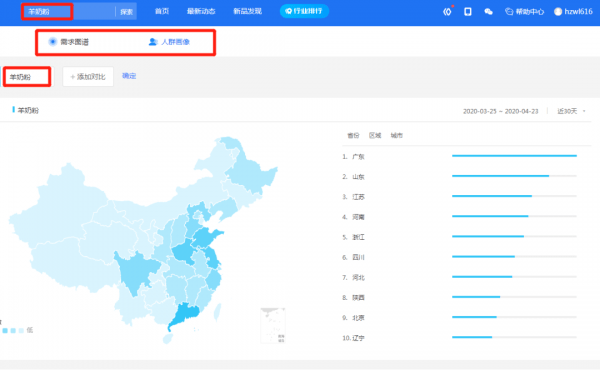Switch to the 区域 region tab
Viewport: 600px width, 370px height.
click(x=375, y=135)
